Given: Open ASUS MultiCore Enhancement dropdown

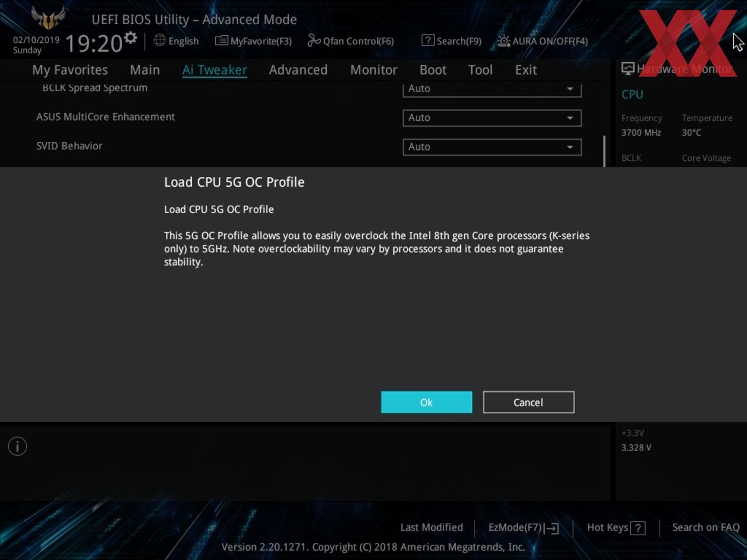Looking at the screenshot, I should coord(492,117).
